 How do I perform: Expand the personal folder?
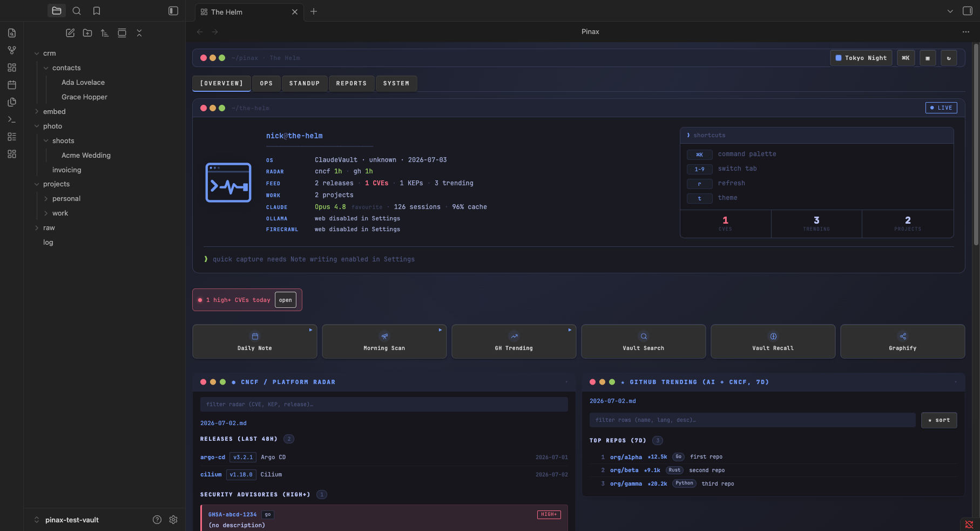[x=46, y=199]
